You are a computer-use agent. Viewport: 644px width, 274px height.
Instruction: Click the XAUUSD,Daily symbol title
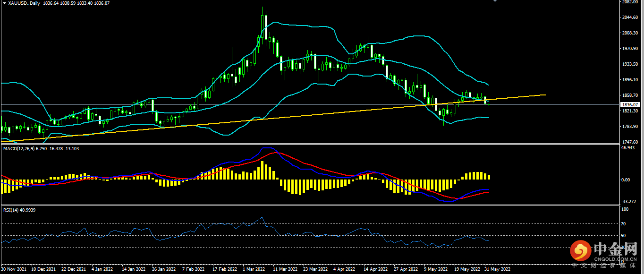tap(24, 3)
